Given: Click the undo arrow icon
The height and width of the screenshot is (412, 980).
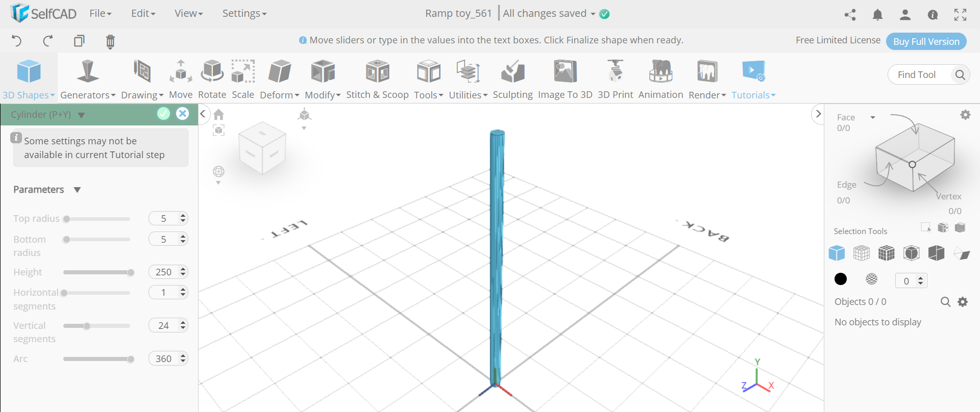Looking at the screenshot, I should [x=17, y=41].
